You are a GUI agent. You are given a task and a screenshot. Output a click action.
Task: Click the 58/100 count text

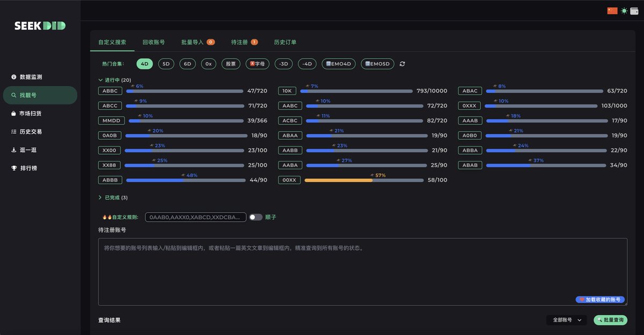(437, 180)
